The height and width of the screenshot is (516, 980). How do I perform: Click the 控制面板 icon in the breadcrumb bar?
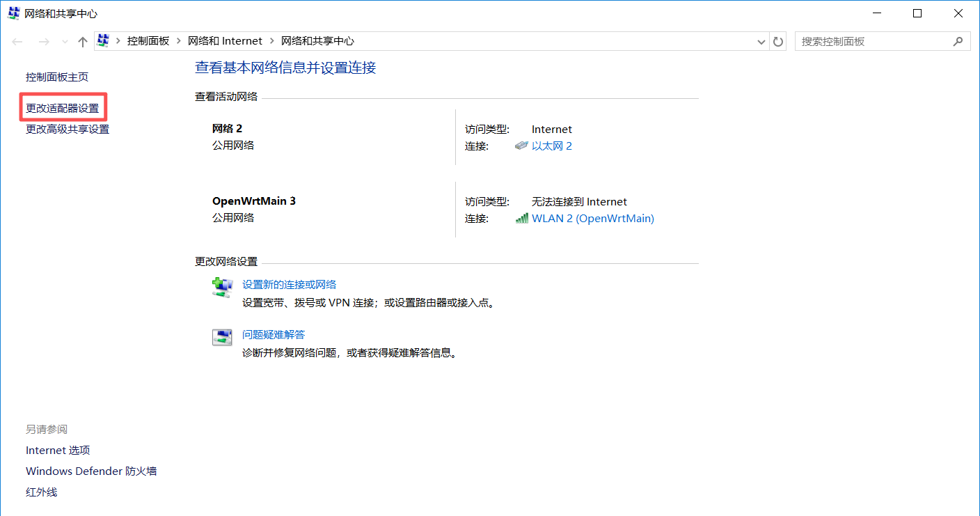coord(102,40)
